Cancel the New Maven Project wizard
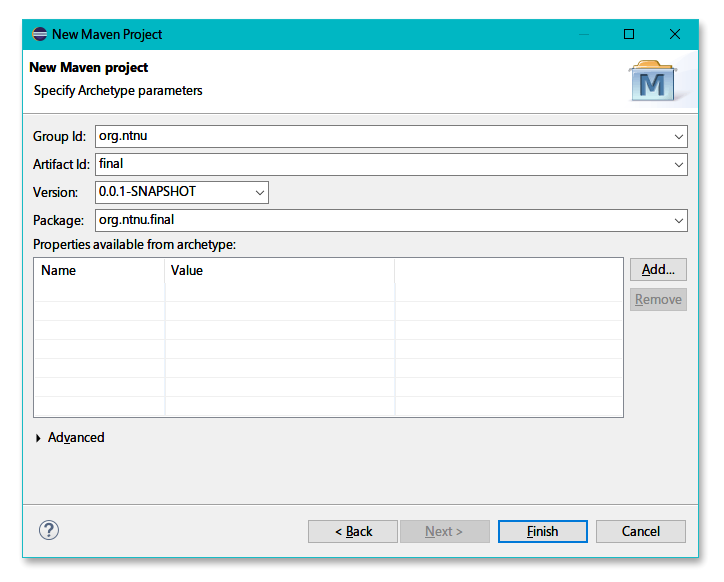Image resolution: width=724 pixels, height=582 pixels. [640, 532]
